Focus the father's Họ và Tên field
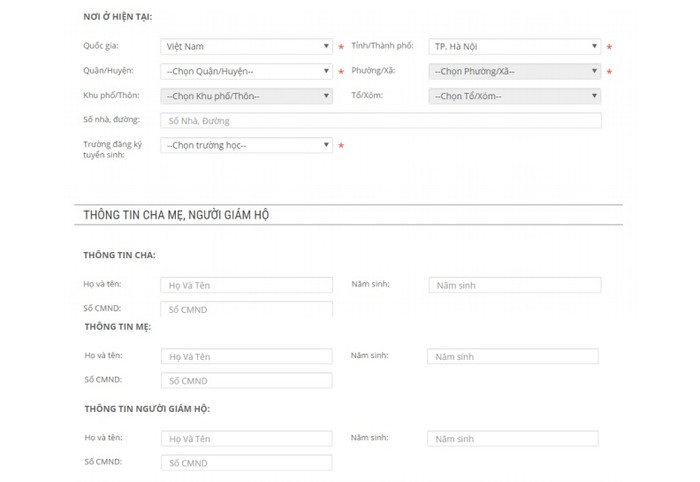 click(246, 285)
